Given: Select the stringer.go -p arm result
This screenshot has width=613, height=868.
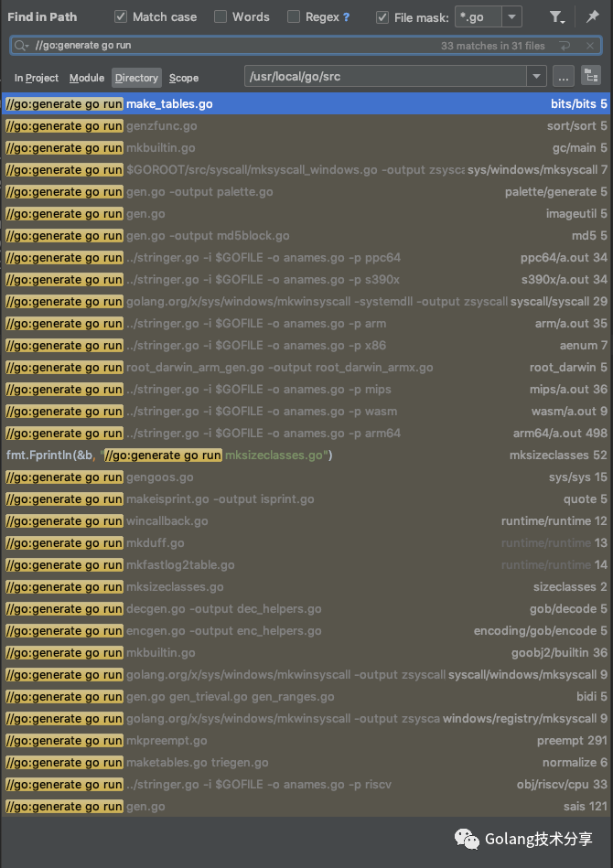Looking at the screenshot, I should tap(306, 324).
